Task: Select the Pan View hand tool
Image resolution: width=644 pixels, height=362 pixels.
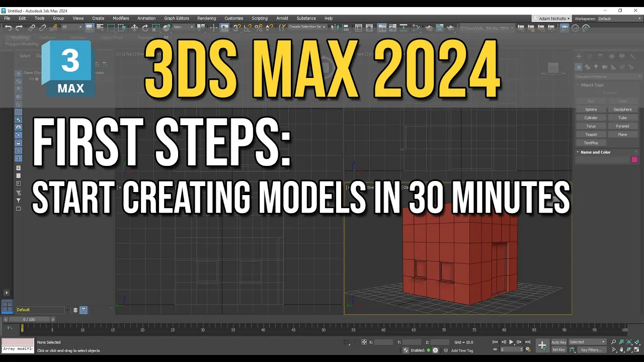Action: 622,349
